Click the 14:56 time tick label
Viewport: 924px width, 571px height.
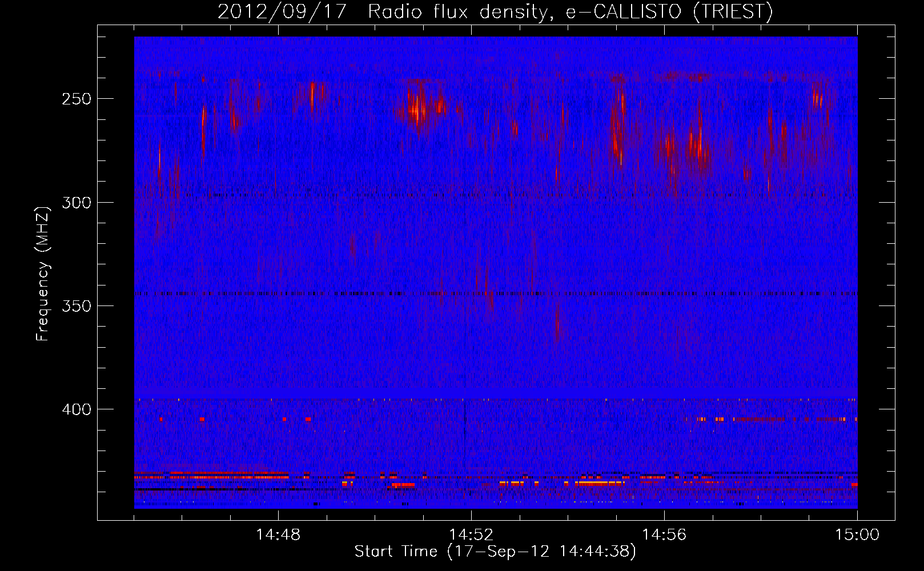[x=664, y=535]
